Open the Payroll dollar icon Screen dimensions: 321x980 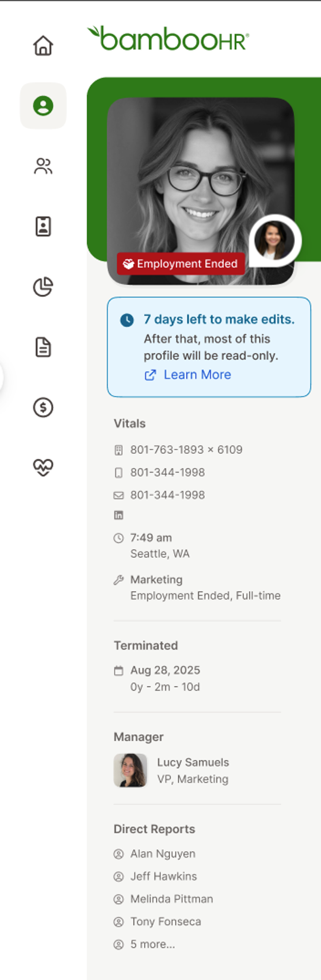tap(43, 408)
